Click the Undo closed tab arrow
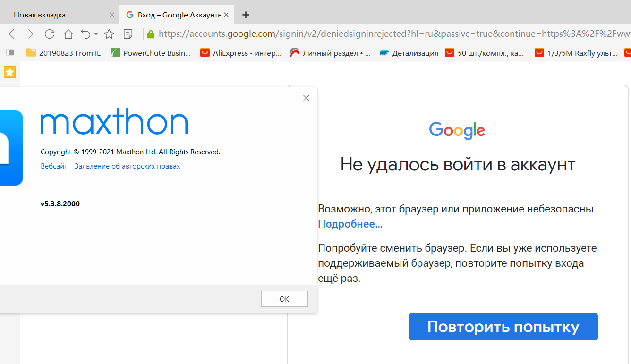This screenshot has height=364, width=631. [x=85, y=34]
